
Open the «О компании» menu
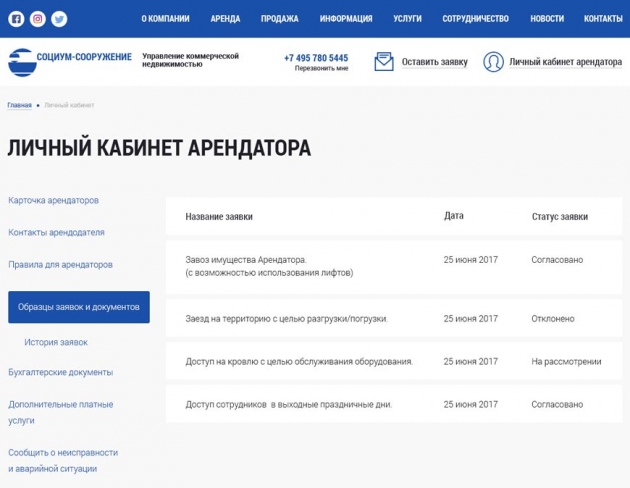[x=165, y=19]
